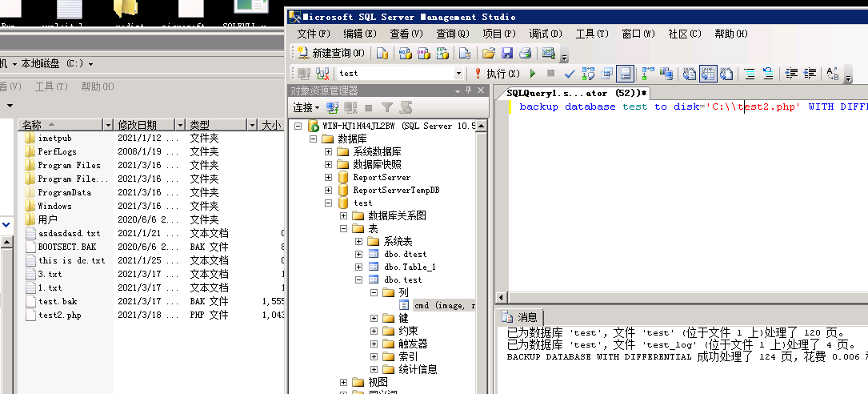Viewport: 868px width, 394px height.
Task: Toggle auto-hide pin on 对象资源管理器 panel
Action: 469,90
